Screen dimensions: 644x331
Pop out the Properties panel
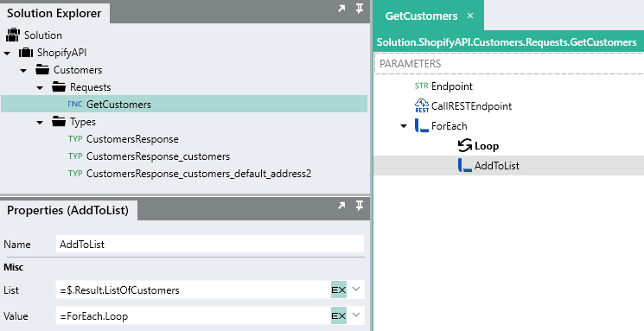click(341, 206)
